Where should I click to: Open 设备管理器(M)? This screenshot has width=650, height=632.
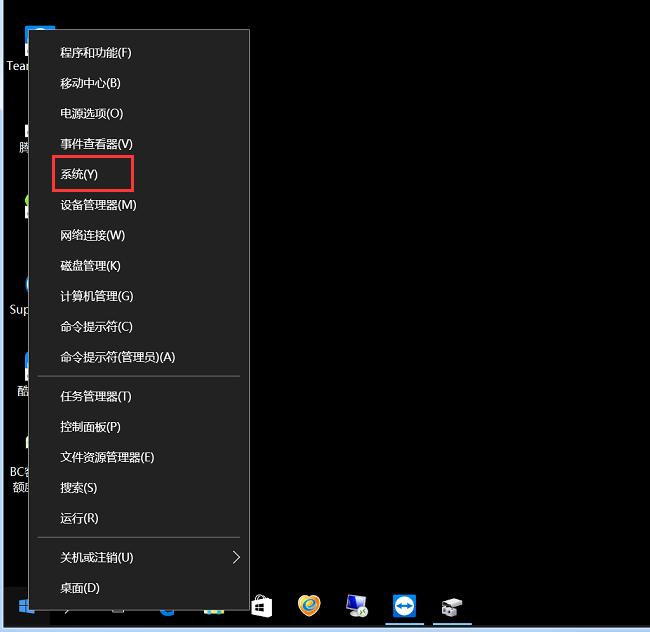point(139,205)
